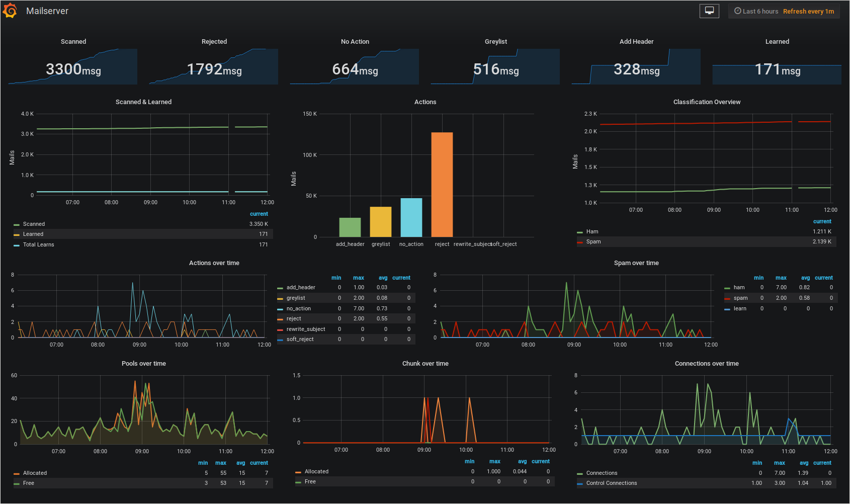This screenshot has height=504, width=850.
Task: Open the Actions bar chart panel title
Action: (x=426, y=102)
